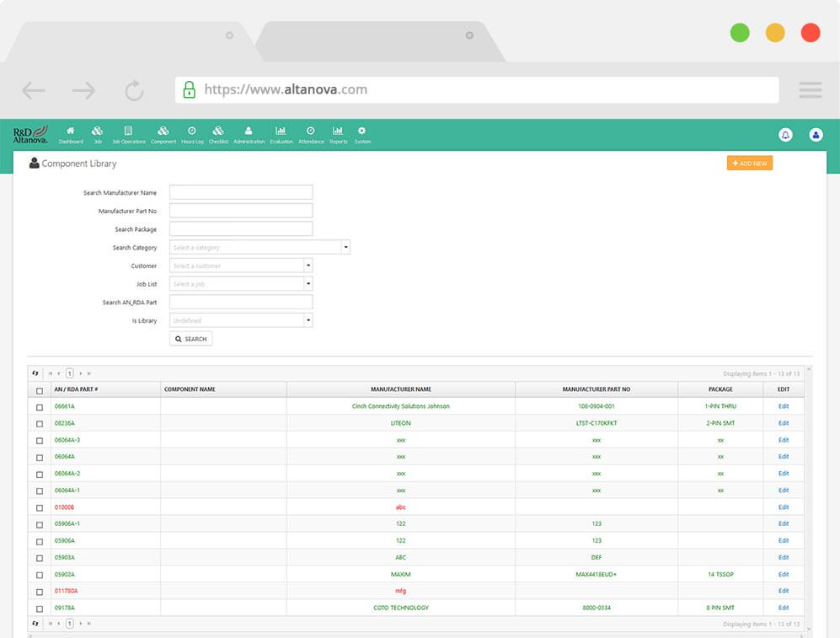Viewport: 840px width, 638px height.
Task: Go to previous page in the pager above the table
Action: (58, 373)
